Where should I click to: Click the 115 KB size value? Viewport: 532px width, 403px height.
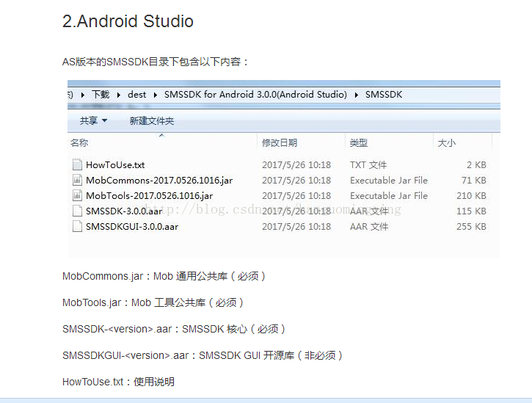pyautogui.click(x=471, y=211)
